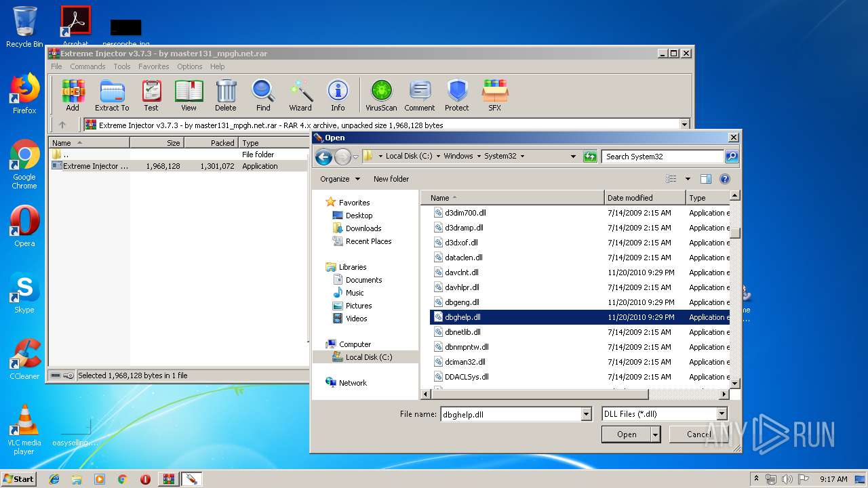This screenshot has width=868, height=488.
Task: Open the File menu in WinRAR
Action: pyautogui.click(x=56, y=66)
